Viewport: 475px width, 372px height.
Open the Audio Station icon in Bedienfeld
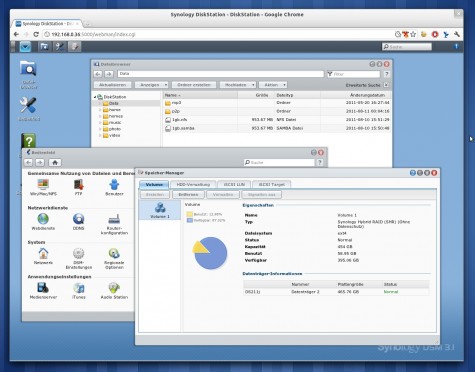click(x=114, y=290)
